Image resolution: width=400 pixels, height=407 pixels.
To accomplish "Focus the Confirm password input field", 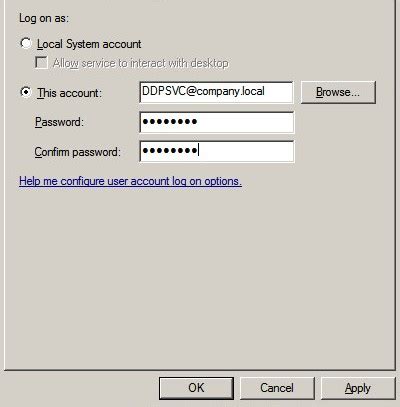I will pyautogui.click(x=217, y=151).
